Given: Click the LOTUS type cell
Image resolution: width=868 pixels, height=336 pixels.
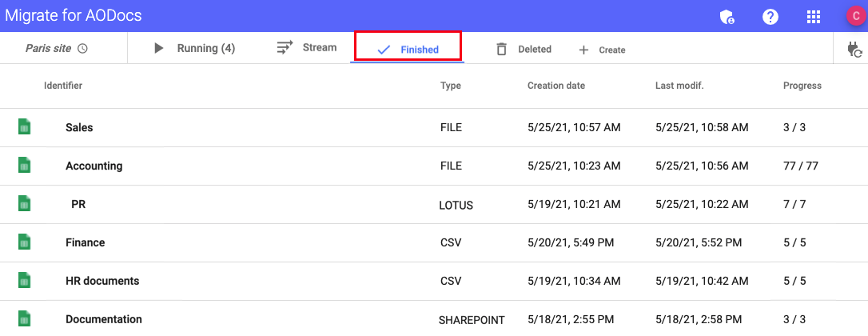Looking at the screenshot, I should [456, 206].
